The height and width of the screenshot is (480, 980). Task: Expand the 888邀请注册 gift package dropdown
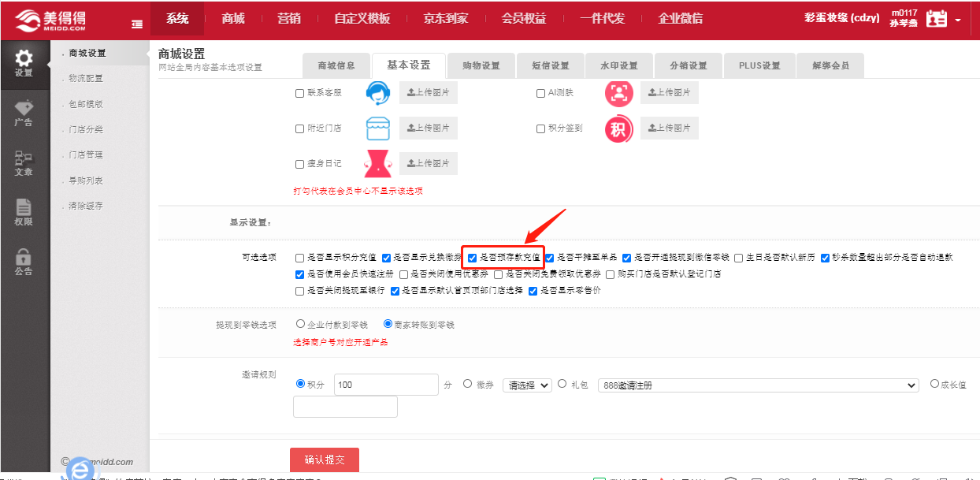click(x=758, y=385)
